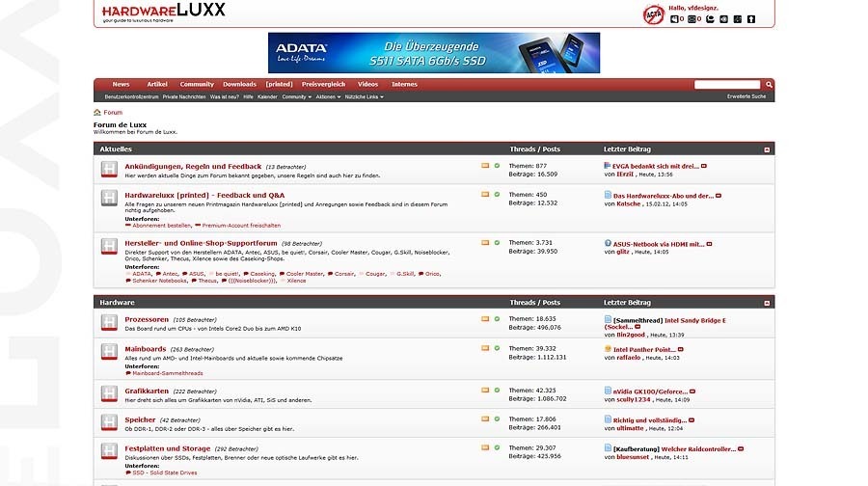Click the Hardwareluxx logo
868x486 pixels.
163,12
